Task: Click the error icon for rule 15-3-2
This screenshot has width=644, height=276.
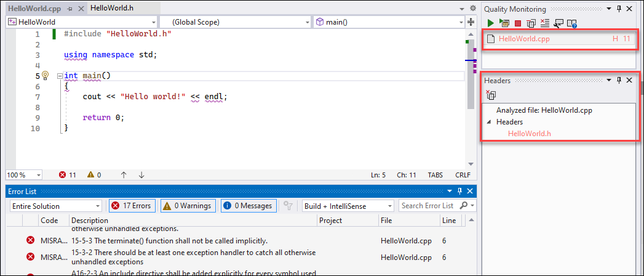Action: click(x=30, y=257)
